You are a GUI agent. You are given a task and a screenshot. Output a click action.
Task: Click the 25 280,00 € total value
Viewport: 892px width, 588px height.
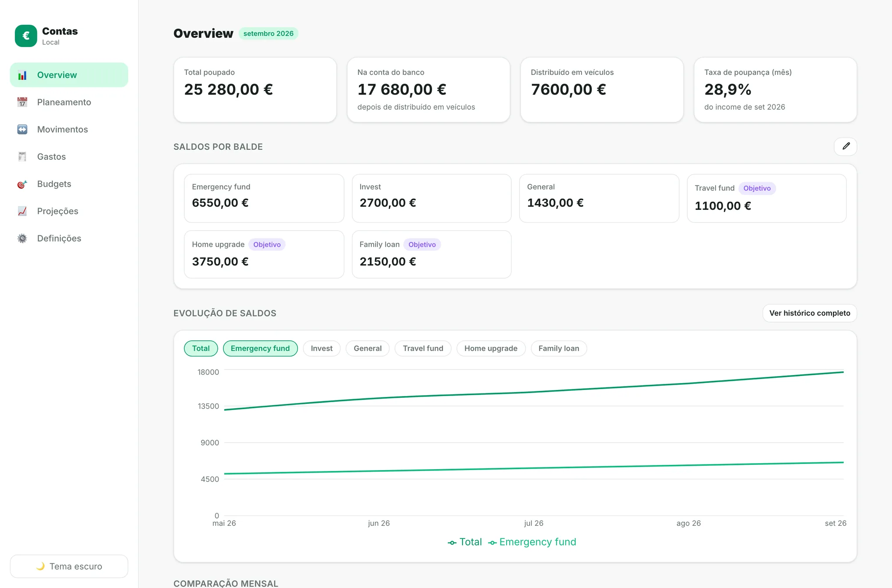click(x=229, y=90)
